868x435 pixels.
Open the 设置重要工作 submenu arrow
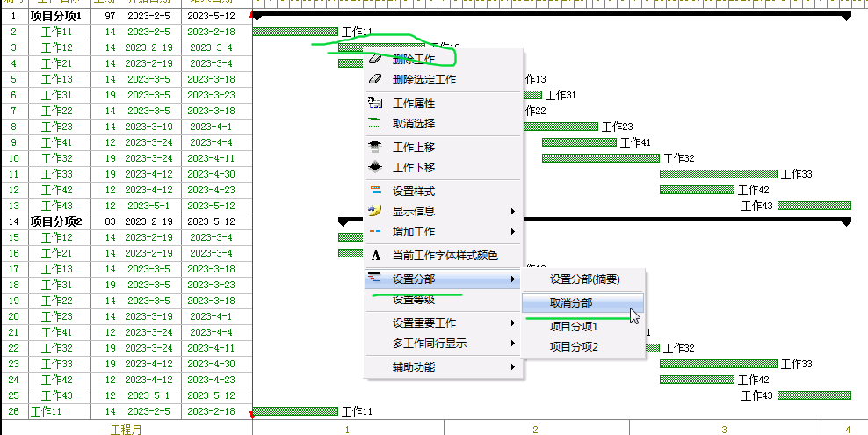[x=513, y=323]
